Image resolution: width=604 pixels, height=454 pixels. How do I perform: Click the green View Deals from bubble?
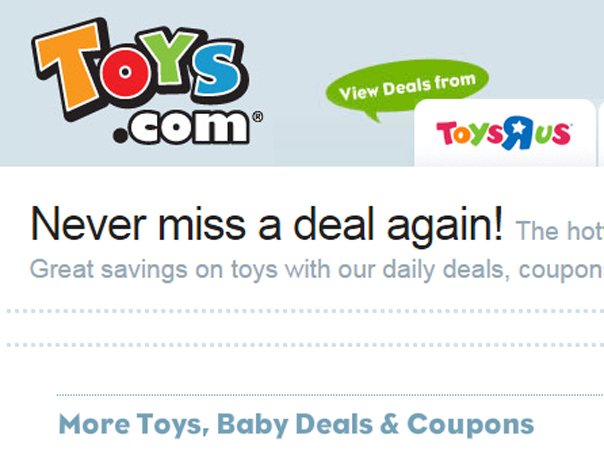point(407,86)
